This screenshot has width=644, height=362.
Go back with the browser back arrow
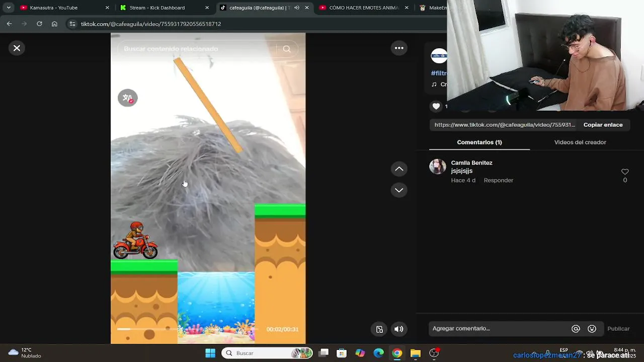click(9, 24)
